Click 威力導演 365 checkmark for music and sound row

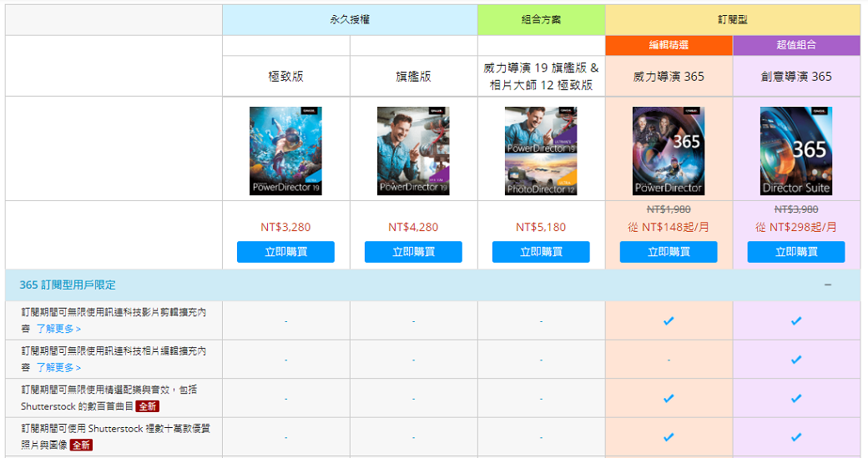[669, 398]
